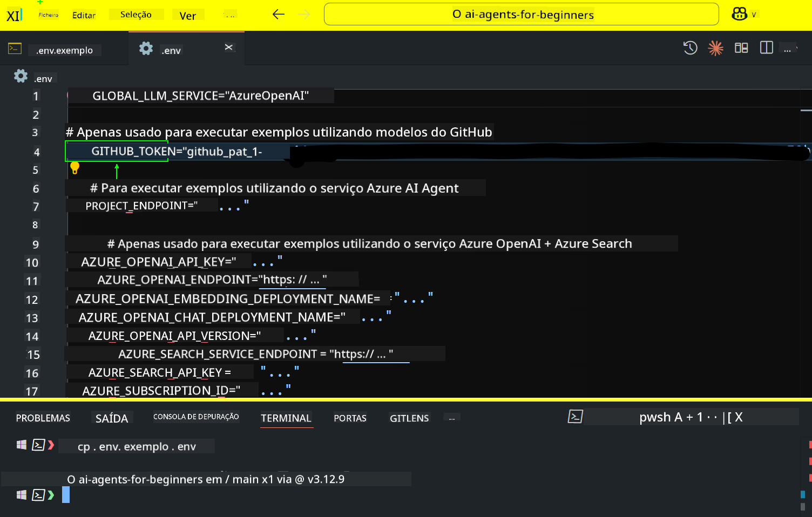The width and height of the screenshot is (812, 517).
Task: Open the timeline history icon
Action: [690, 48]
